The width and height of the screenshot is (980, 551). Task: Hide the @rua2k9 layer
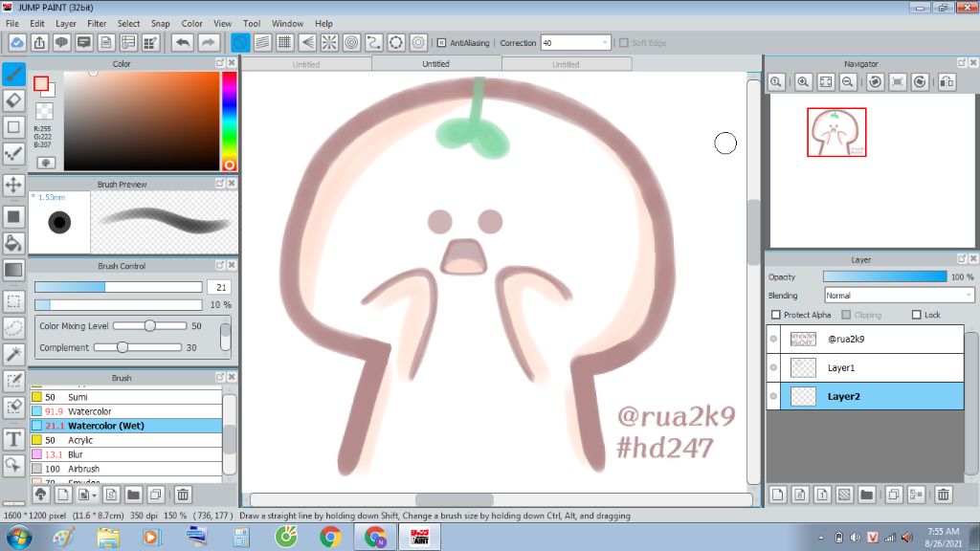tap(774, 339)
